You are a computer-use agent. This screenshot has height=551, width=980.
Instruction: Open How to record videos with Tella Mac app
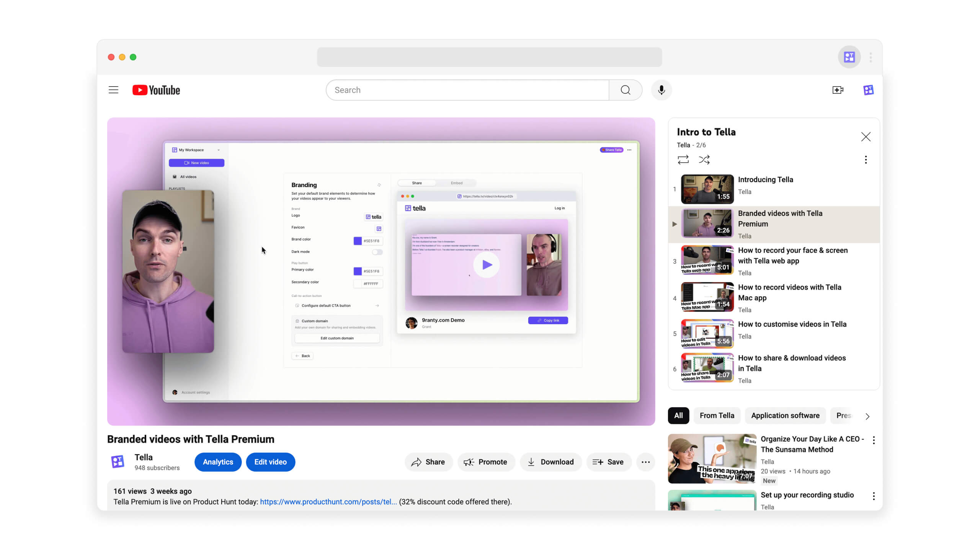coord(773,298)
